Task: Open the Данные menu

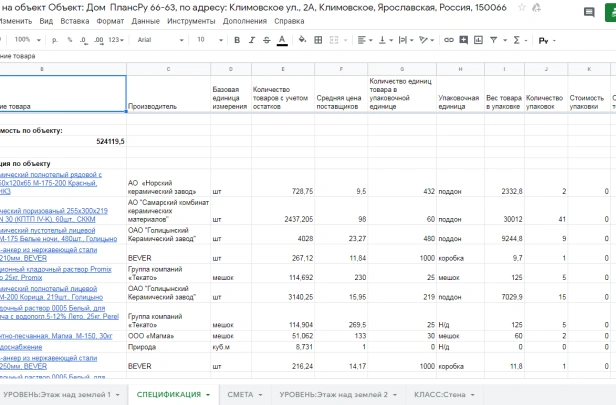Action: [x=145, y=21]
